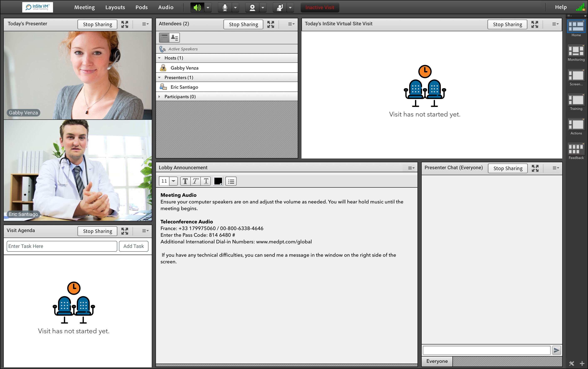Open Attendees pod options menu

tap(291, 24)
